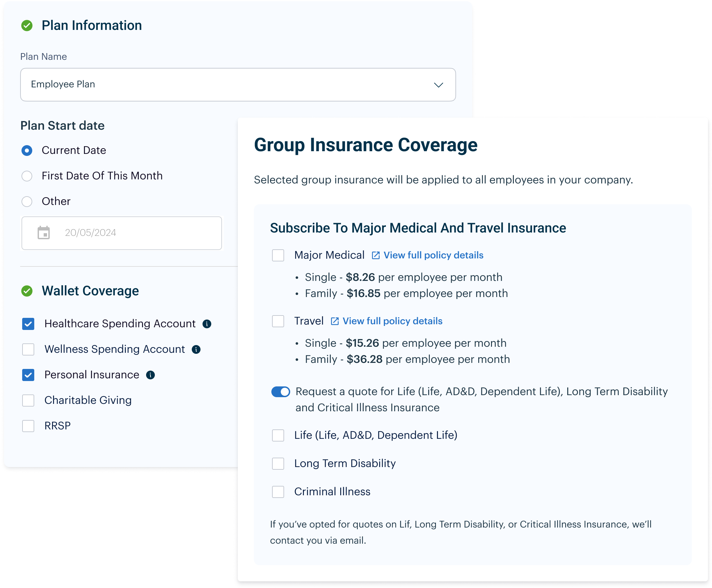Click the info icon beside Personal Insurance

click(x=150, y=375)
